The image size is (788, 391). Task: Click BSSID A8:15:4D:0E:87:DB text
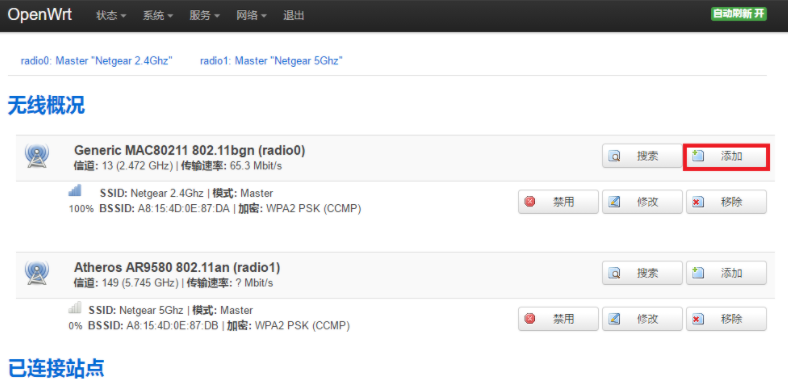172,326
